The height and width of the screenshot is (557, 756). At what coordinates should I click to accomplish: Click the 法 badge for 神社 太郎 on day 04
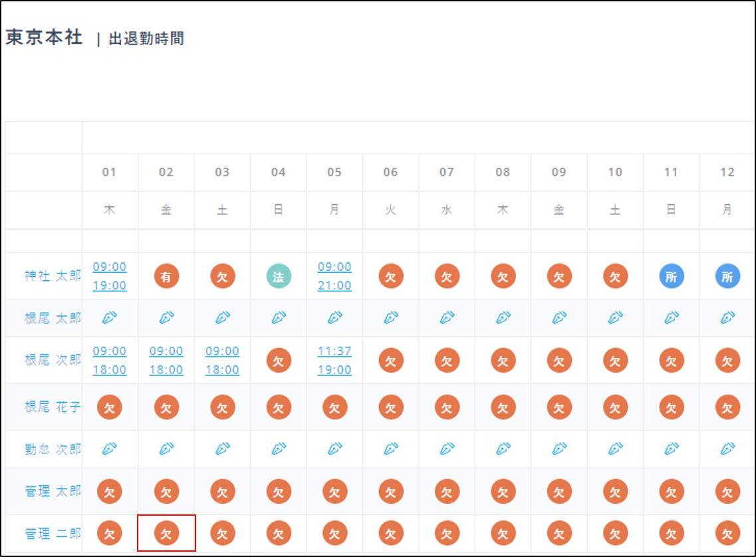tap(278, 276)
